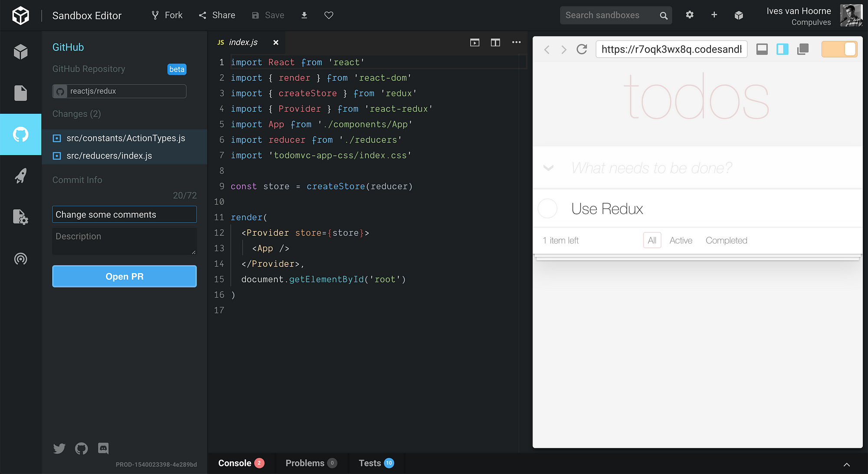
Task: Click the Settings gear icon in header
Action: pyautogui.click(x=690, y=15)
